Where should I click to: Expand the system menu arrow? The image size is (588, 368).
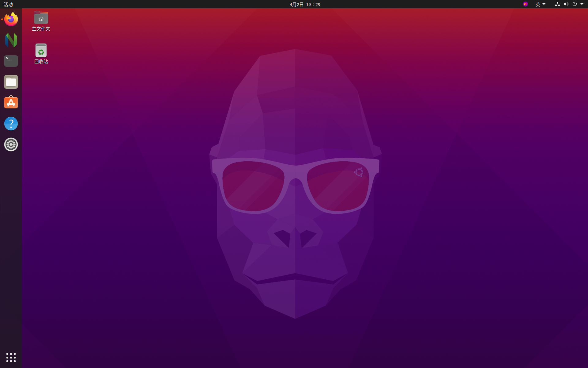tap(582, 4)
